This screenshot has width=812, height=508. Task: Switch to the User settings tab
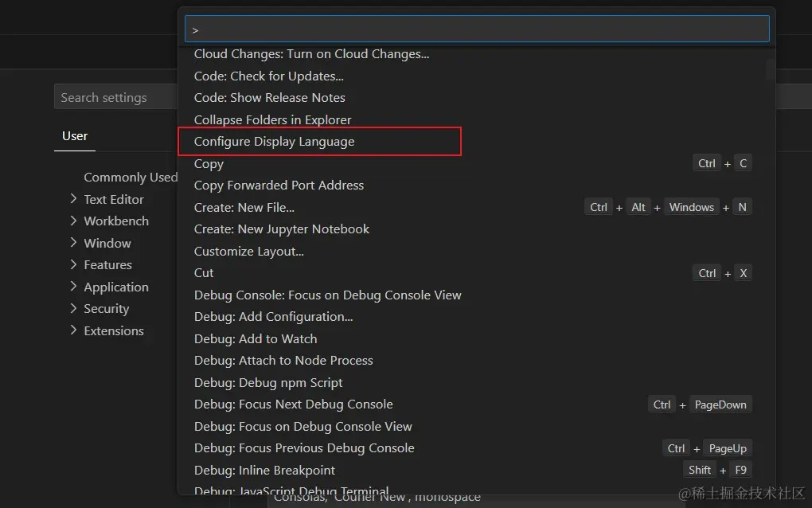tap(75, 136)
